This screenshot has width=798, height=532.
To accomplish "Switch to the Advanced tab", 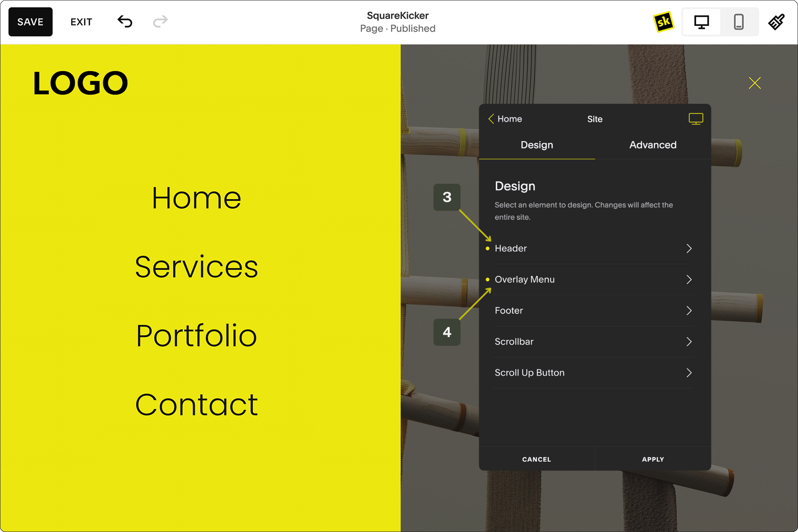I will coord(653,145).
